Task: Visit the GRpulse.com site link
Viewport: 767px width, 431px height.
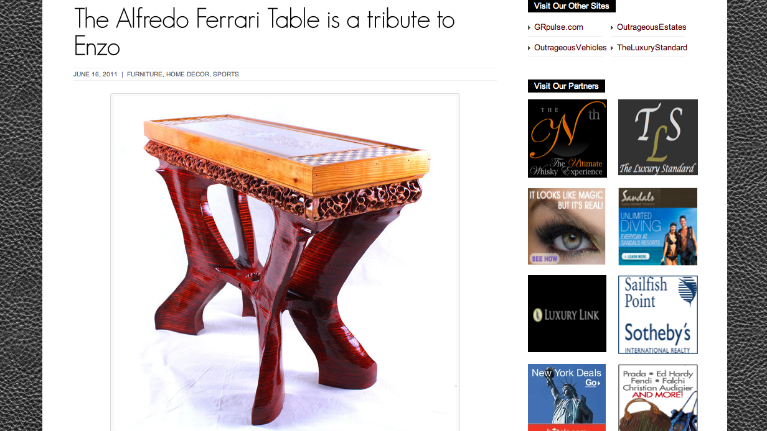Action: (559, 27)
